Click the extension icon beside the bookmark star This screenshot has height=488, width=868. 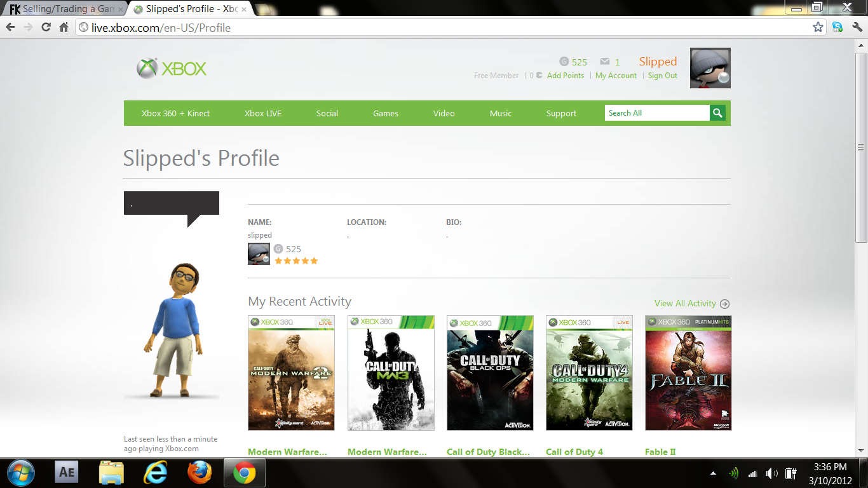click(x=837, y=27)
